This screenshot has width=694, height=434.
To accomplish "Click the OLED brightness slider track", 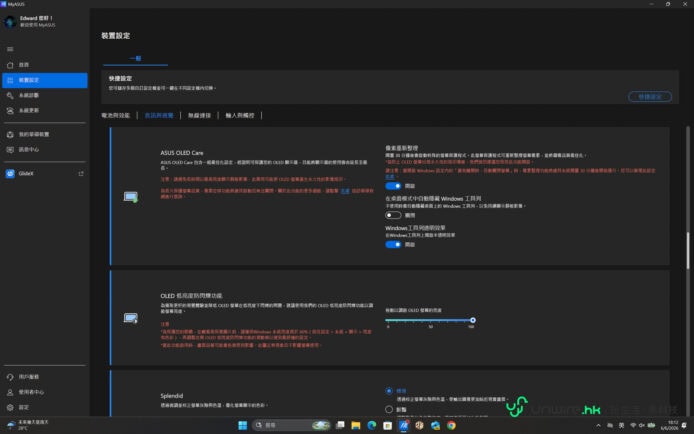I will pyautogui.click(x=429, y=320).
